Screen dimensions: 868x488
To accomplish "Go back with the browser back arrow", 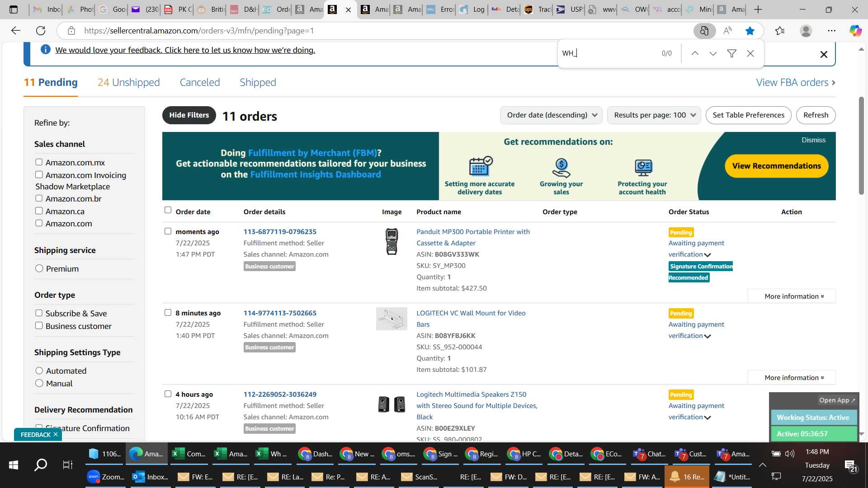I will point(16,31).
